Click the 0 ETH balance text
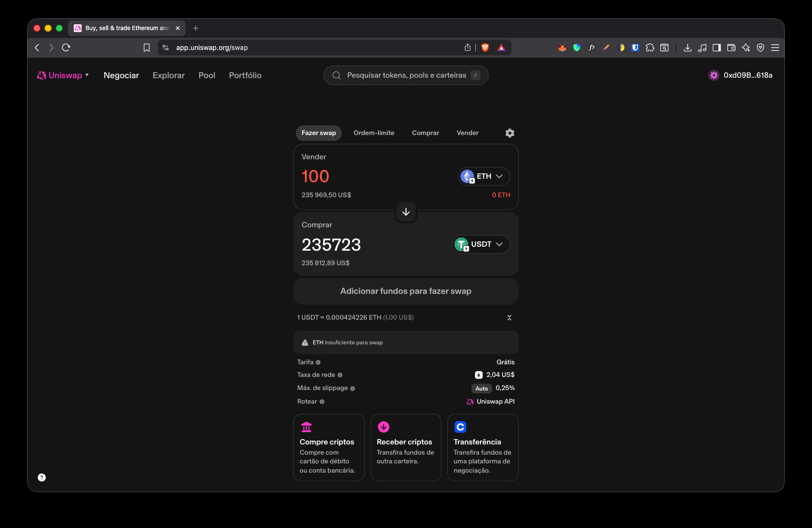 (501, 195)
